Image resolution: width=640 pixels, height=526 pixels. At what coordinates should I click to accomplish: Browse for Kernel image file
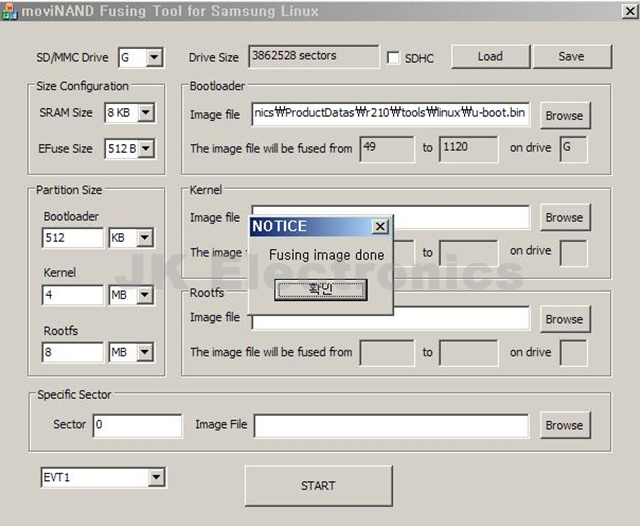pos(565,218)
